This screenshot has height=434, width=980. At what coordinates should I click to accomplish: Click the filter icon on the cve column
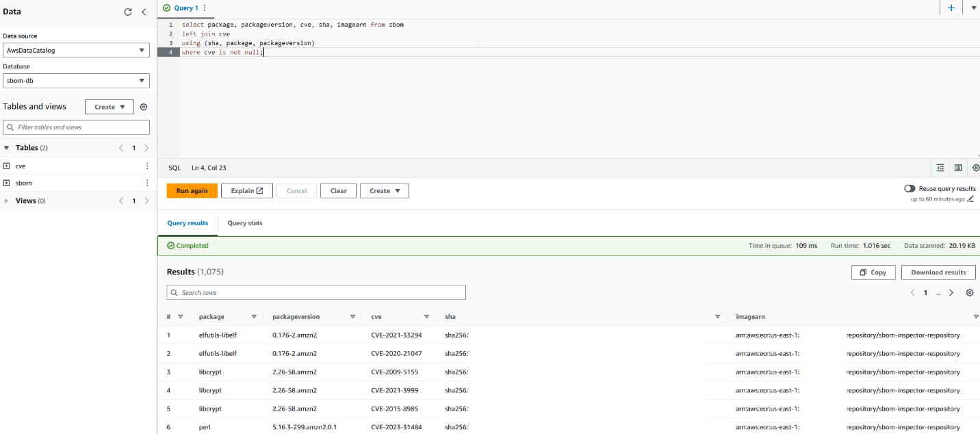click(426, 316)
